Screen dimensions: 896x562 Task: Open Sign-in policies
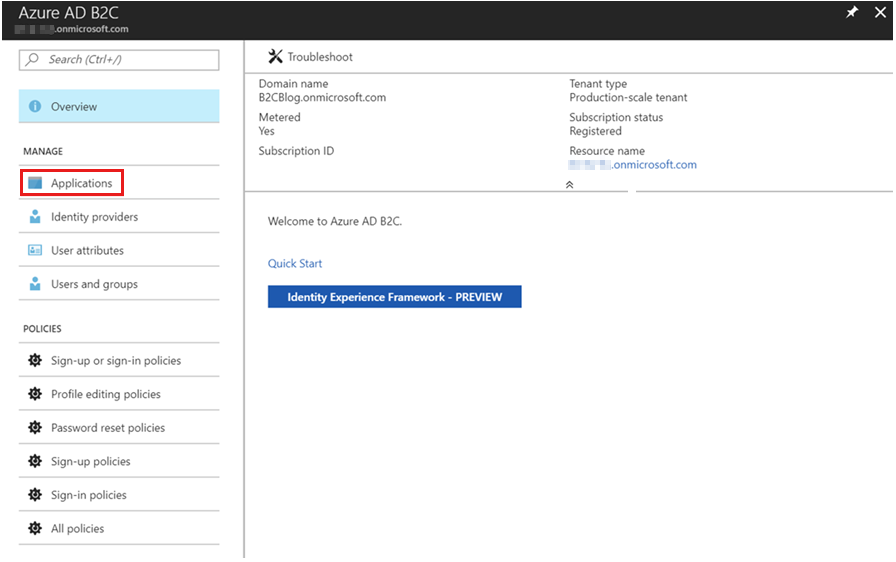[x=119, y=495]
